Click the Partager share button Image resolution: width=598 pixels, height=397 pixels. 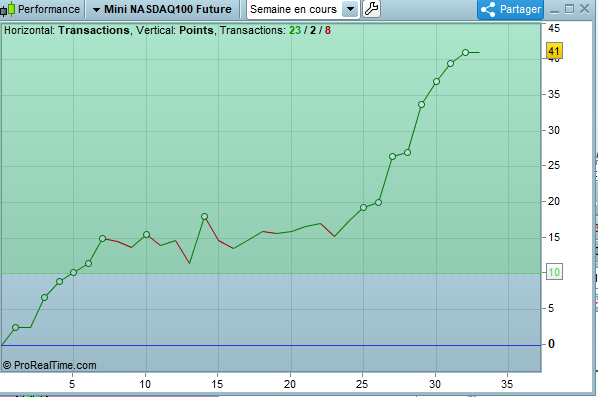(510, 9)
